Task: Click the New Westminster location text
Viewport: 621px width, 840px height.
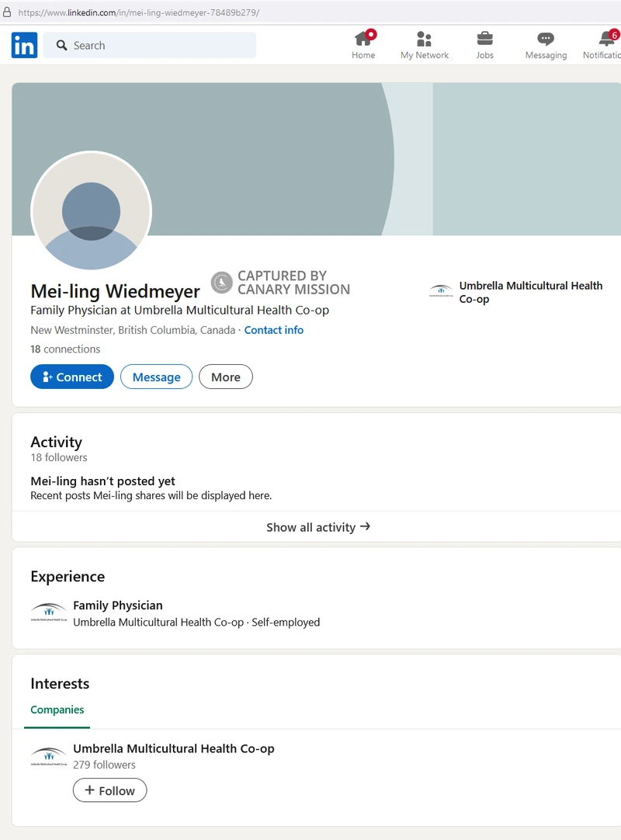Action: point(133,330)
